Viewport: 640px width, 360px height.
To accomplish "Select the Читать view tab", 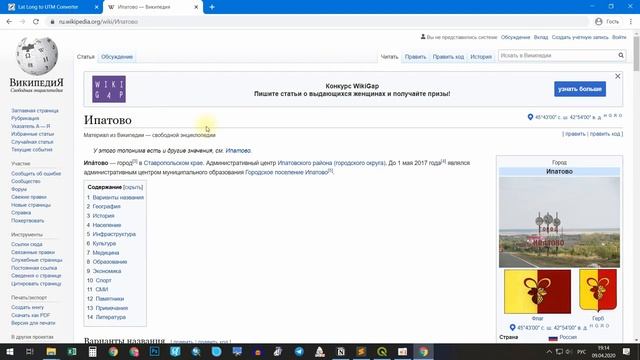I will click(x=389, y=57).
